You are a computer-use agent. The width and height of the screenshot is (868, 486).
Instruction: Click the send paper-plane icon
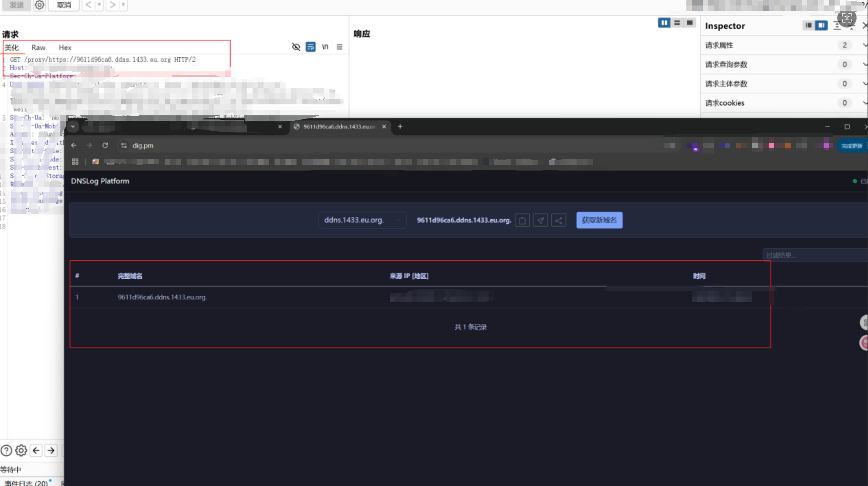click(x=540, y=220)
